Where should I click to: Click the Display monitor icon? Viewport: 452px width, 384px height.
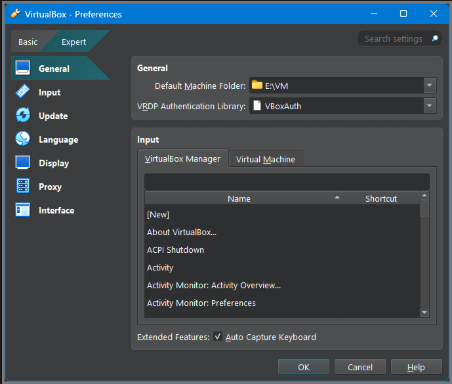[23, 163]
